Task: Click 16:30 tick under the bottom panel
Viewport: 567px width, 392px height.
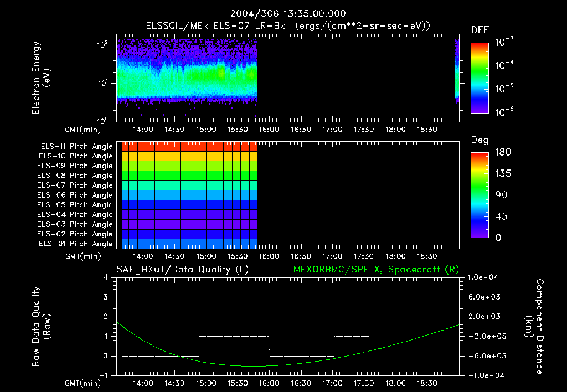Action: [x=301, y=383]
